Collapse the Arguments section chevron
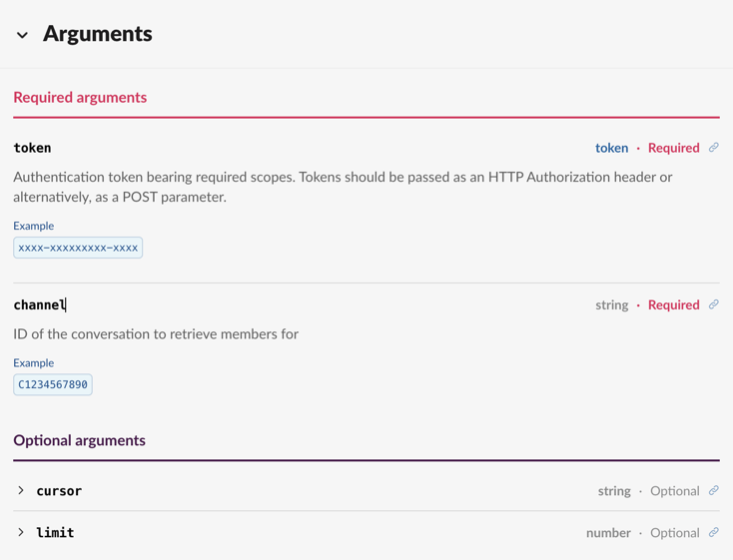This screenshot has width=733, height=560. (22, 35)
